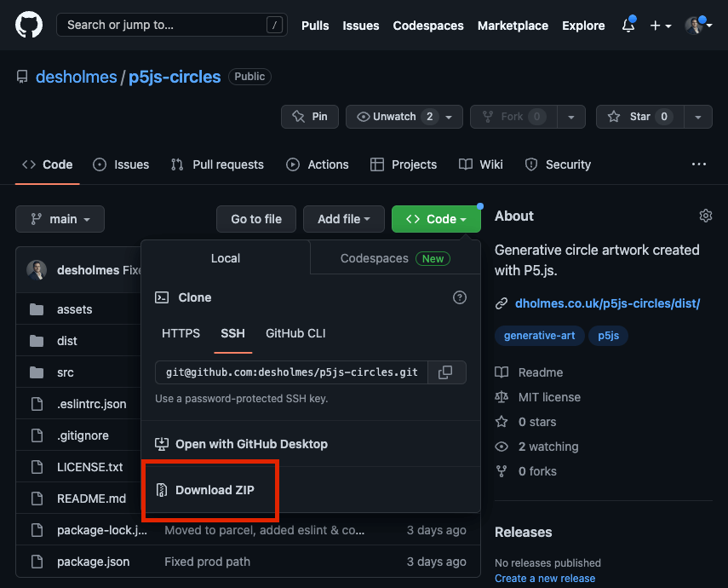Select the HTTPS clone option

pyautogui.click(x=181, y=334)
